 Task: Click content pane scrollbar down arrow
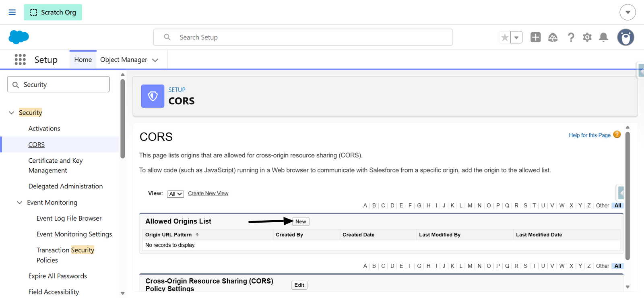pos(627,287)
